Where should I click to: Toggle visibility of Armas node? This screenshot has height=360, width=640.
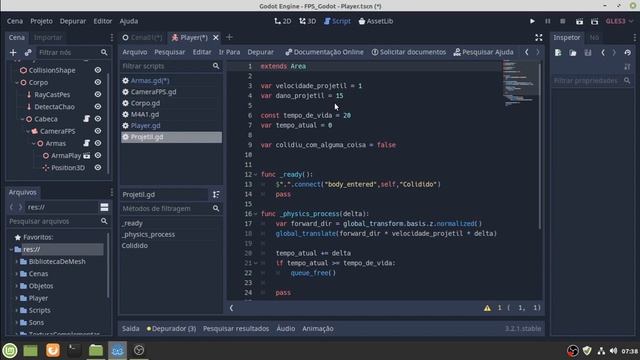click(98, 143)
